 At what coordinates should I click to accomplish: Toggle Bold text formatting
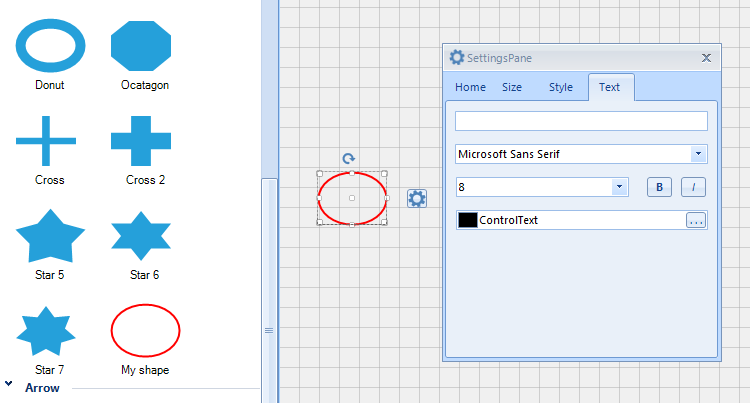[x=659, y=187]
